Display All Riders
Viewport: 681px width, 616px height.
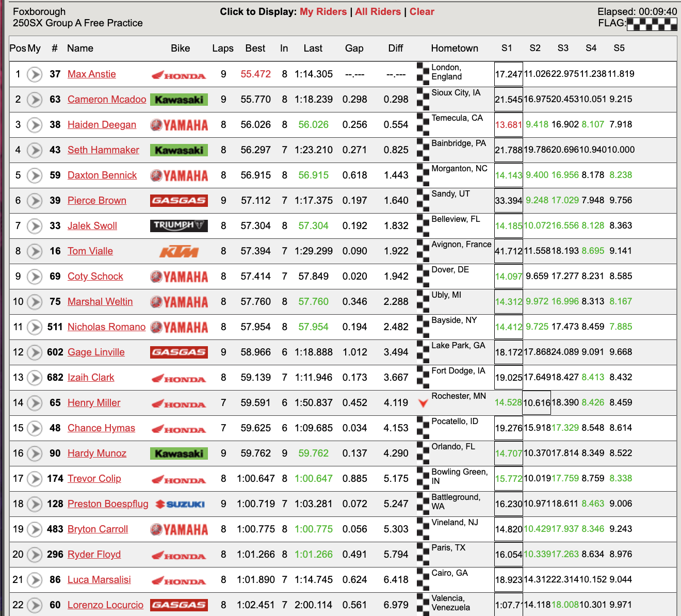click(x=378, y=11)
